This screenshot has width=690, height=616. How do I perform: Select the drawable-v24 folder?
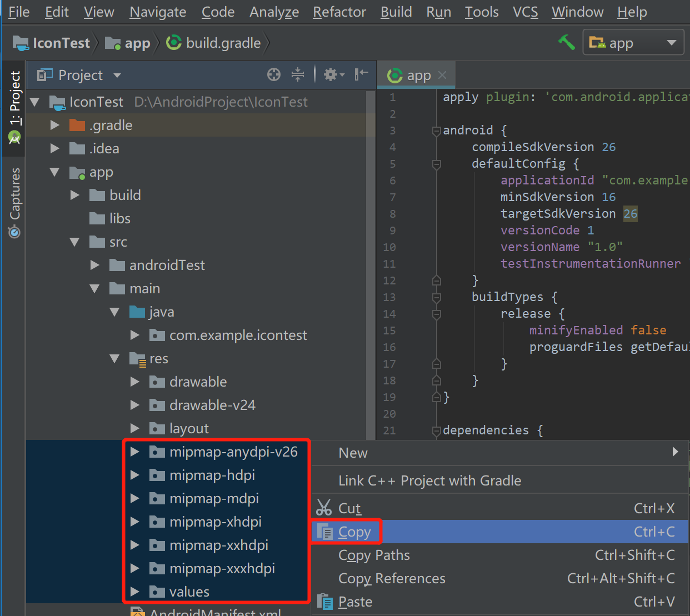(212, 405)
